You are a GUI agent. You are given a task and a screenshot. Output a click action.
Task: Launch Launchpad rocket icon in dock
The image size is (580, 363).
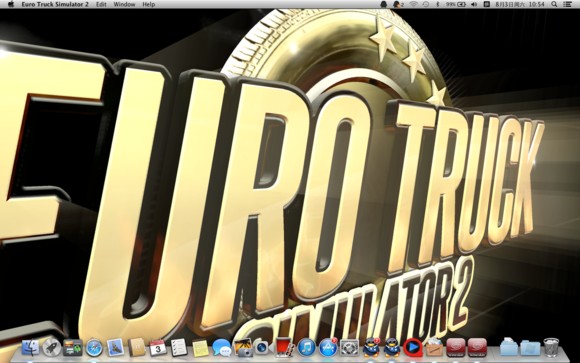pos(52,347)
